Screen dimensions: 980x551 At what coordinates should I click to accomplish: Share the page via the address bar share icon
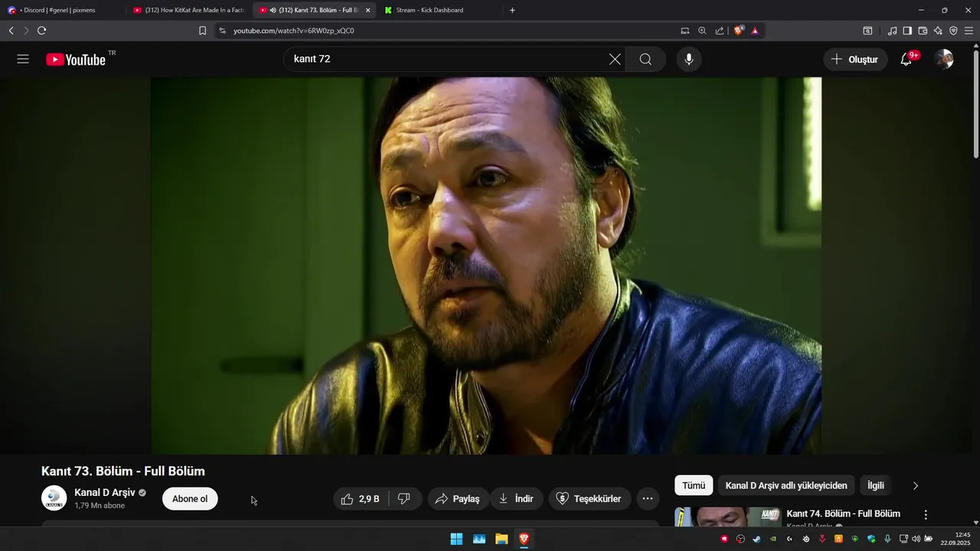[x=720, y=31]
